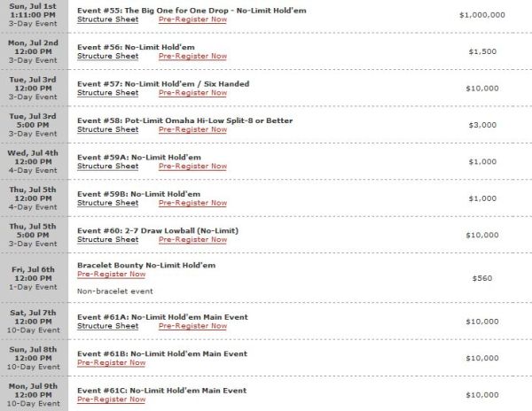This screenshot has height=411, width=532.
Task: Pre-register for Event #59B
Action: (x=192, y=203)
